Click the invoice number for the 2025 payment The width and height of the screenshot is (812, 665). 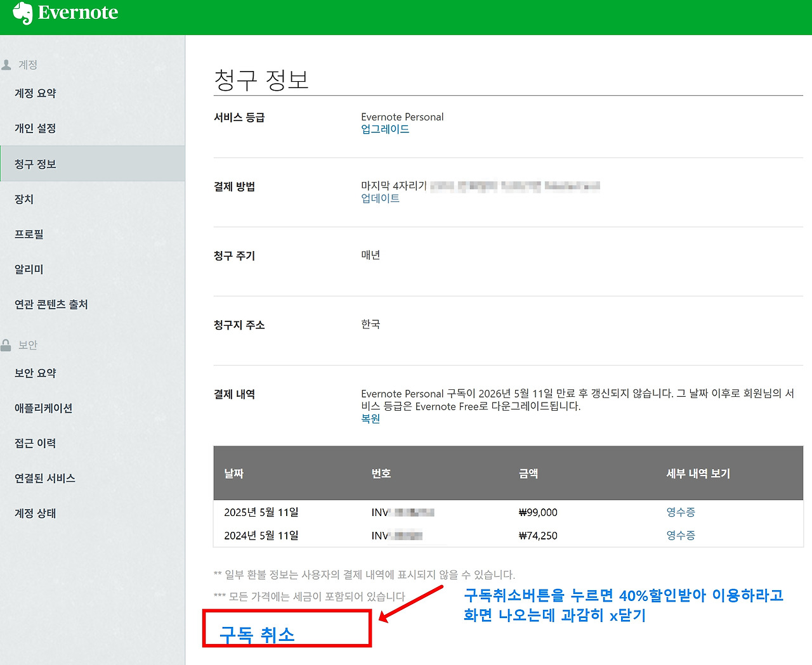pos(403,512)
